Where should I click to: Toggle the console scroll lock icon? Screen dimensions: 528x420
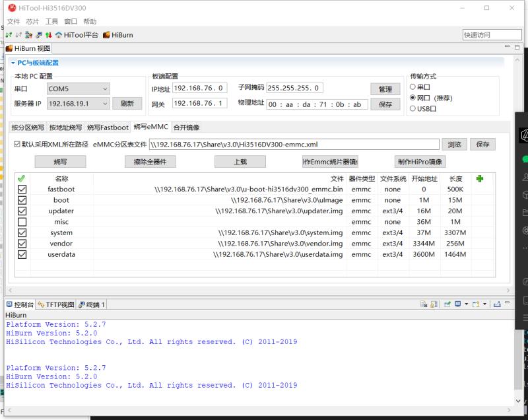434,304
